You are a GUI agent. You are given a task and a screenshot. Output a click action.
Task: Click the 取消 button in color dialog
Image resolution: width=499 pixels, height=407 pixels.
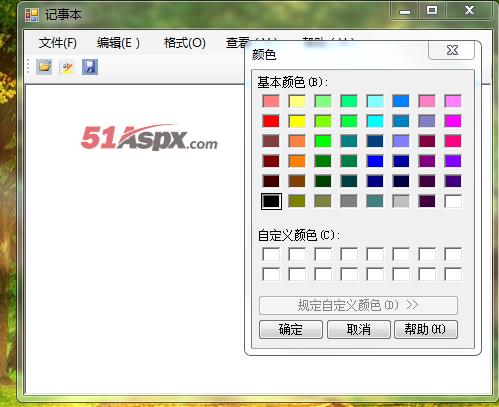click(359, 329)
